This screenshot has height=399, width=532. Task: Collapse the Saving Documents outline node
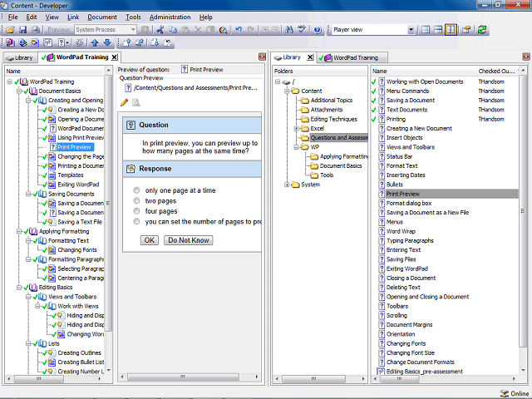coord(28,194)
